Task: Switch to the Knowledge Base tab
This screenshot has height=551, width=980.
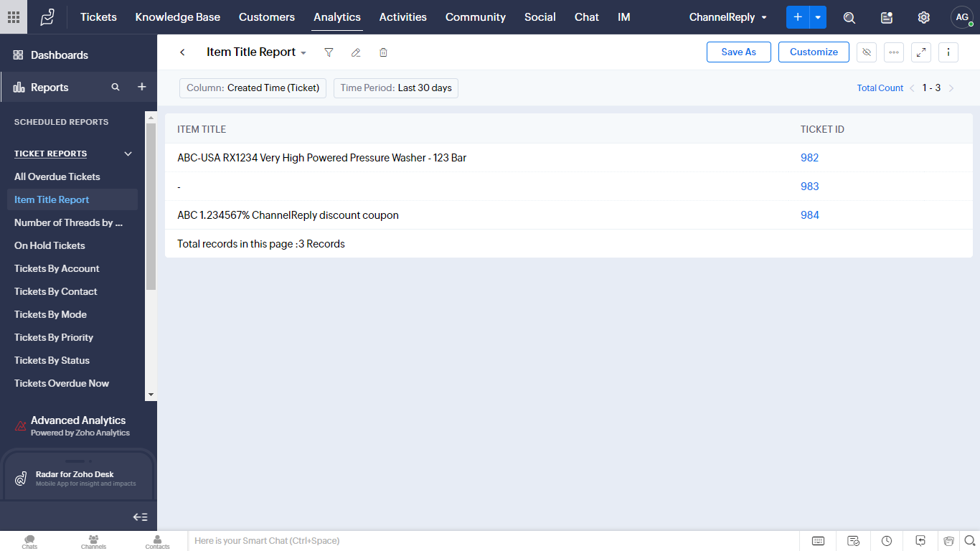Action: [178, 17]
